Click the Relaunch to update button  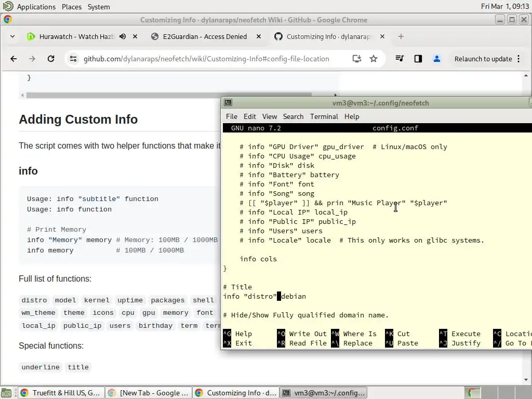tap(483, 59)
